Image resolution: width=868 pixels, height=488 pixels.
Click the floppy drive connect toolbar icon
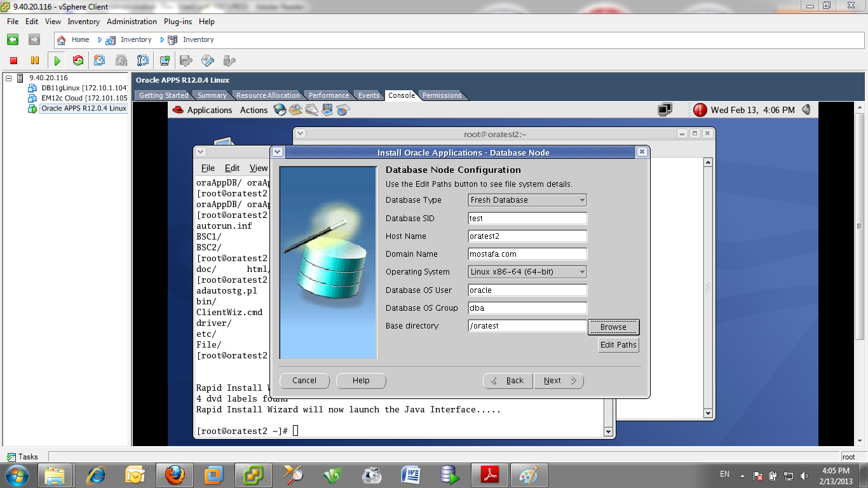(x=186, y=60)
